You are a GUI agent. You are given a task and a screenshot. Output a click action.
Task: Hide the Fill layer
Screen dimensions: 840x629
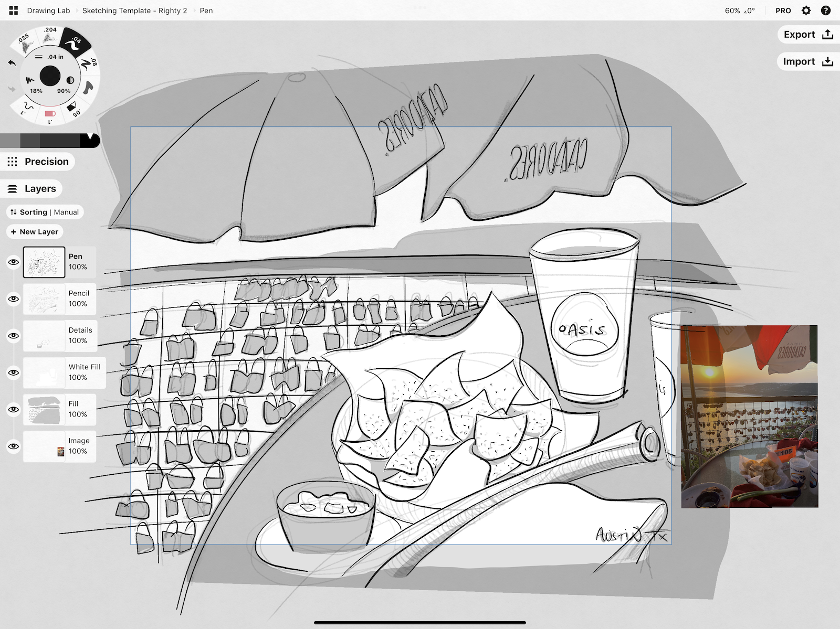[x=14, y=409]
